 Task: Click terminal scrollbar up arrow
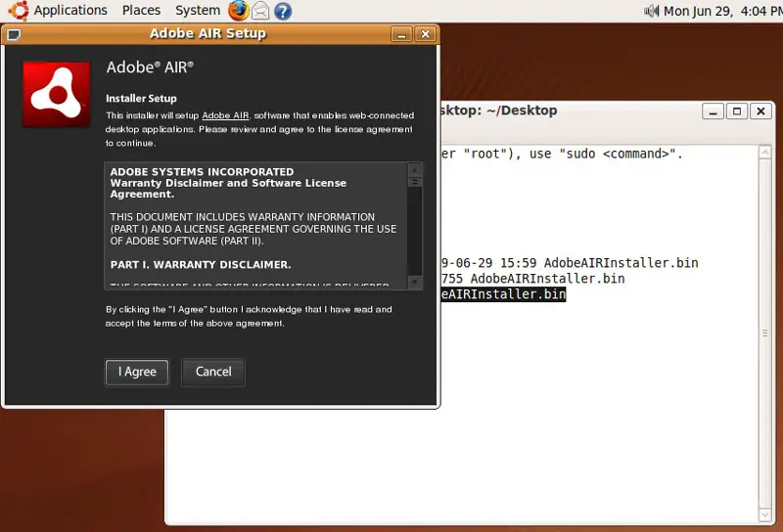coord(764,153)
